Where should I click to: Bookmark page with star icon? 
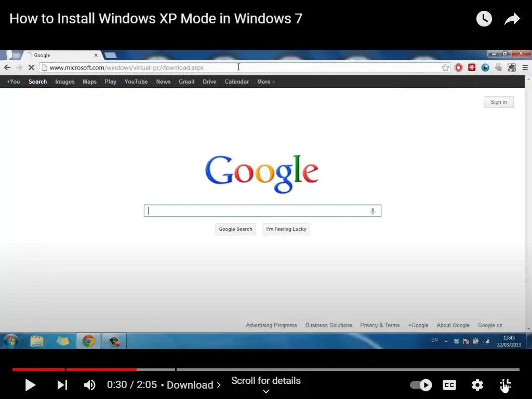click(445, 68)
